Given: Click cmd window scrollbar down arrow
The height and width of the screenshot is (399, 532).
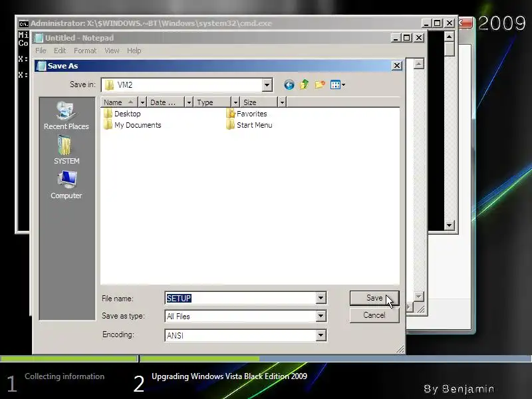Looking at the screenshot, I should [450, 225].
